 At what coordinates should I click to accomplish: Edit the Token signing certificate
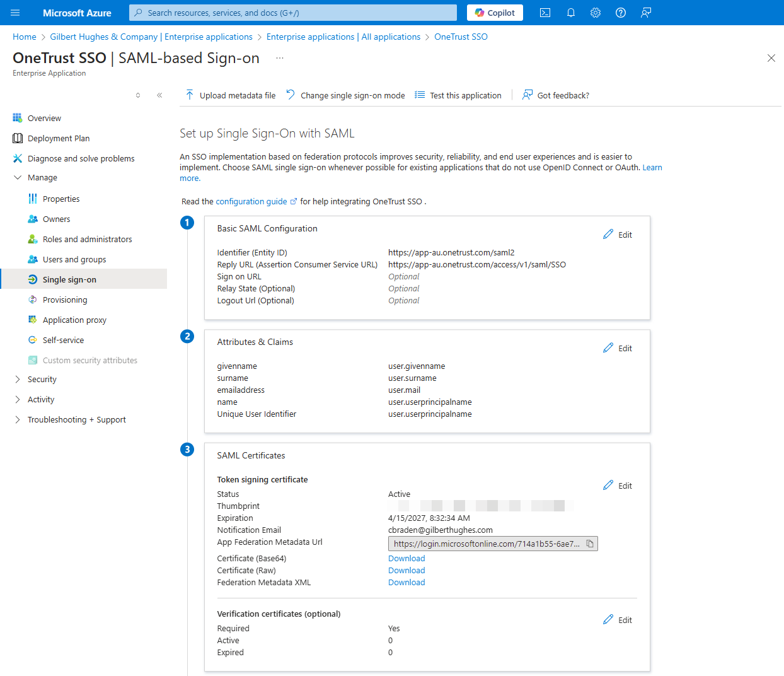(617, 485)
